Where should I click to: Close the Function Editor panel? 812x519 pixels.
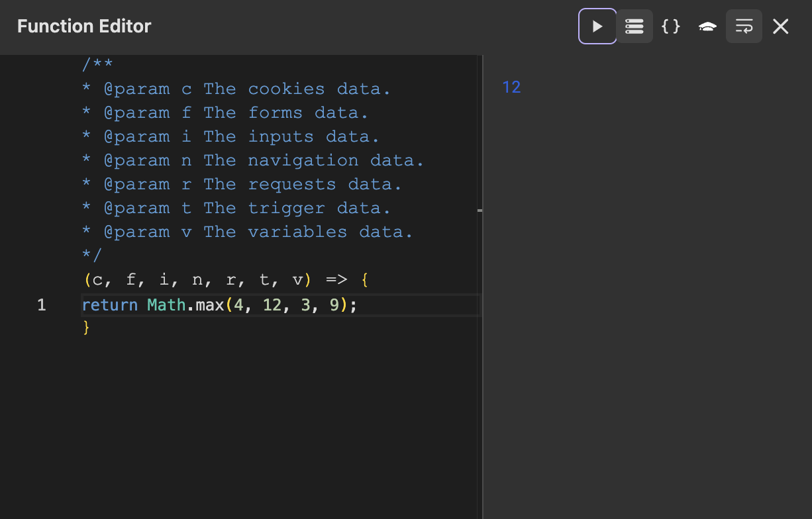coord(781,26)
